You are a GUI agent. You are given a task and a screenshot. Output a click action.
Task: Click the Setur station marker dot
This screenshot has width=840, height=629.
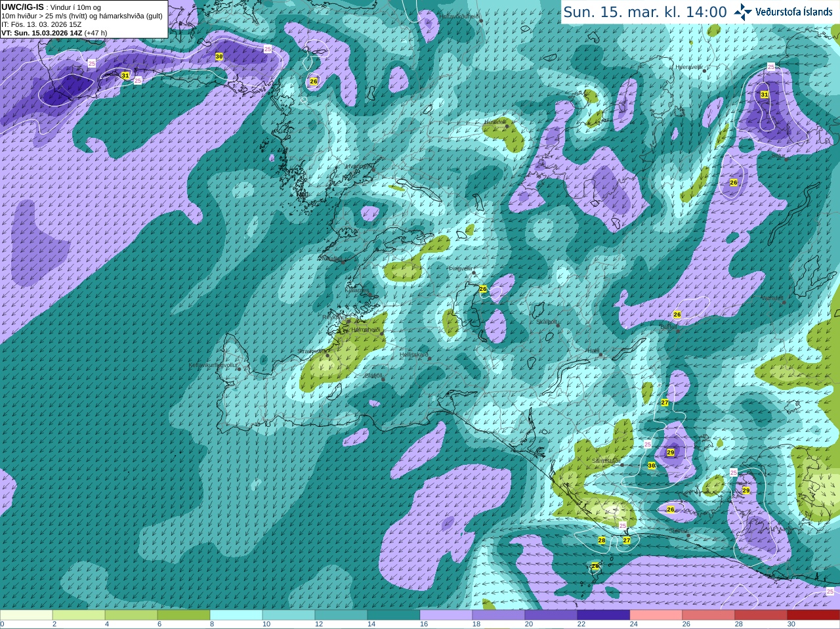pos(786,158)
